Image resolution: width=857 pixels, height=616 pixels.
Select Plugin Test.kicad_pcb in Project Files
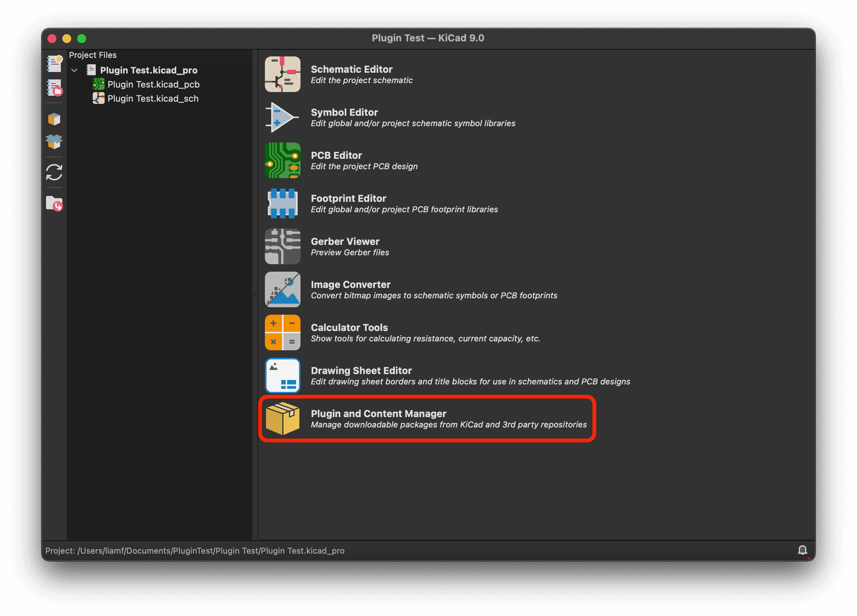154,84
